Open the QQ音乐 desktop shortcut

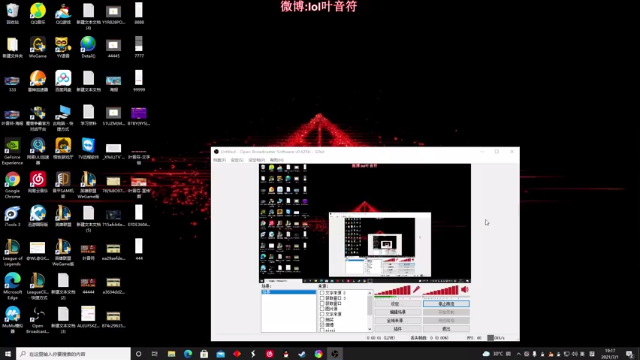(x=38, y=13)
